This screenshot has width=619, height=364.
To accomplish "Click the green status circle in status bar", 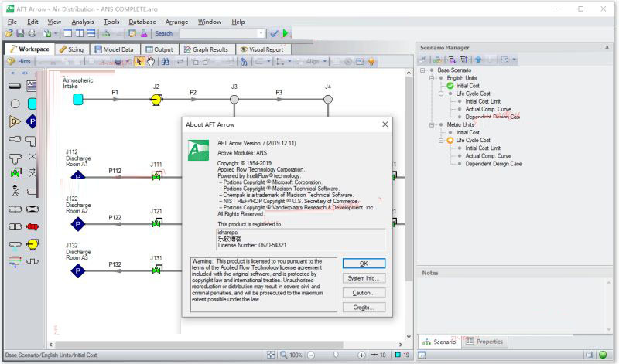I will (603, 355).
